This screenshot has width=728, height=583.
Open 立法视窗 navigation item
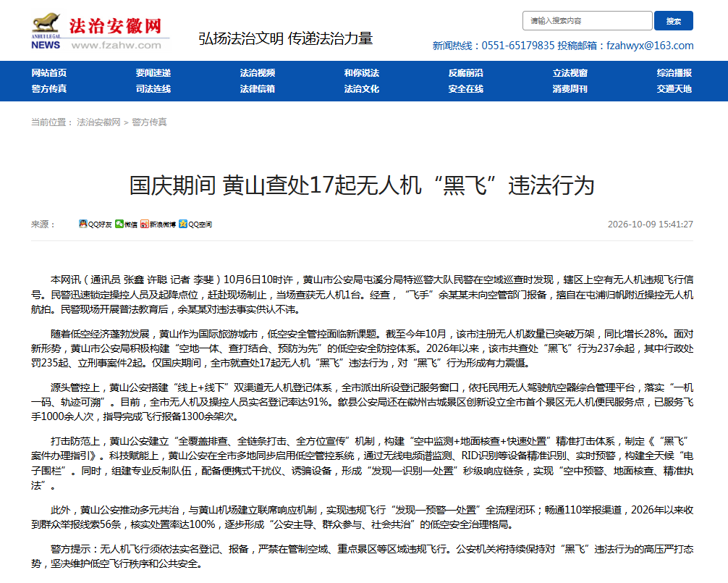coord(570,73)
